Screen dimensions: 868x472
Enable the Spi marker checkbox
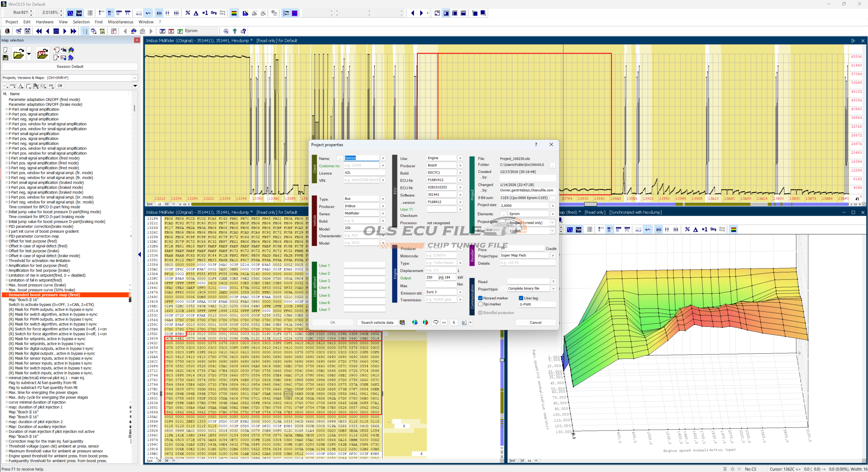click(480, 304)
